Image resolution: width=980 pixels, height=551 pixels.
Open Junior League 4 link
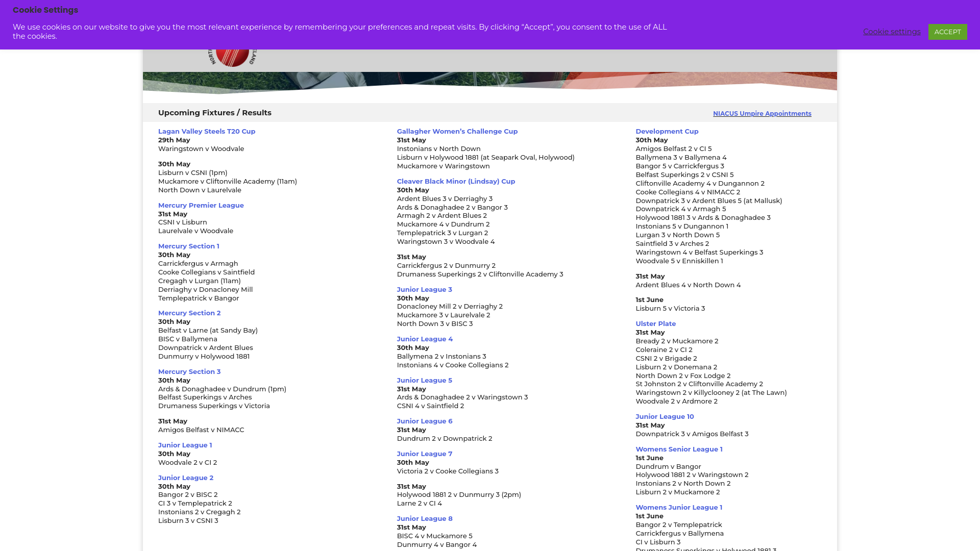(425, 339)
